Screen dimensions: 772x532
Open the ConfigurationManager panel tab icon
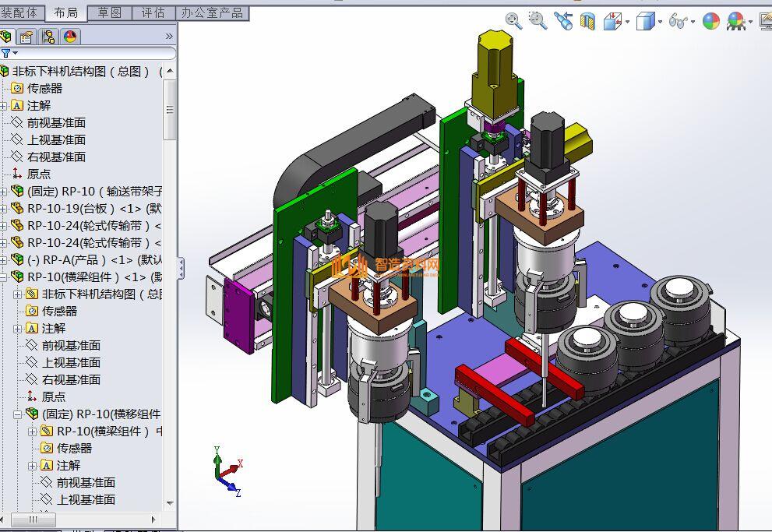click(x=48, y=37)
